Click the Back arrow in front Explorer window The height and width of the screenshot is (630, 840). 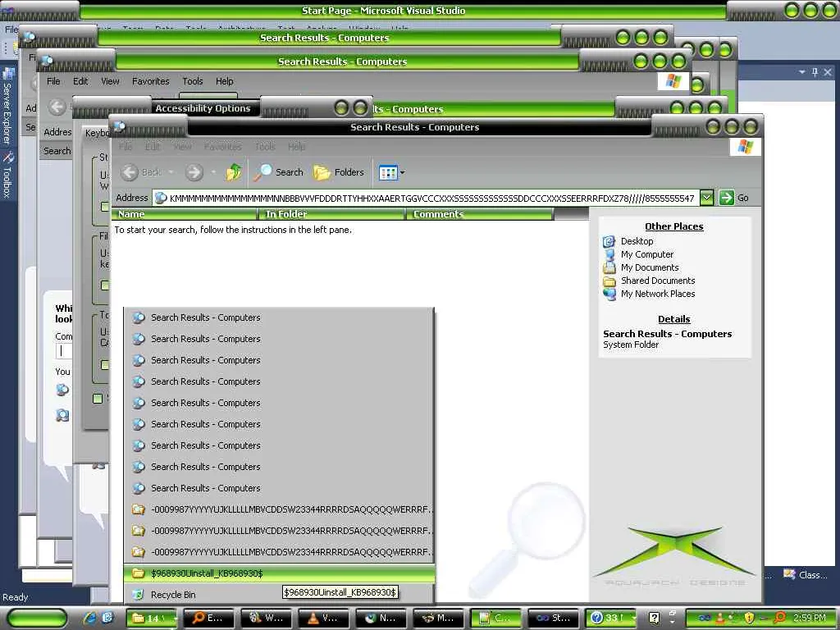[129, 172]
